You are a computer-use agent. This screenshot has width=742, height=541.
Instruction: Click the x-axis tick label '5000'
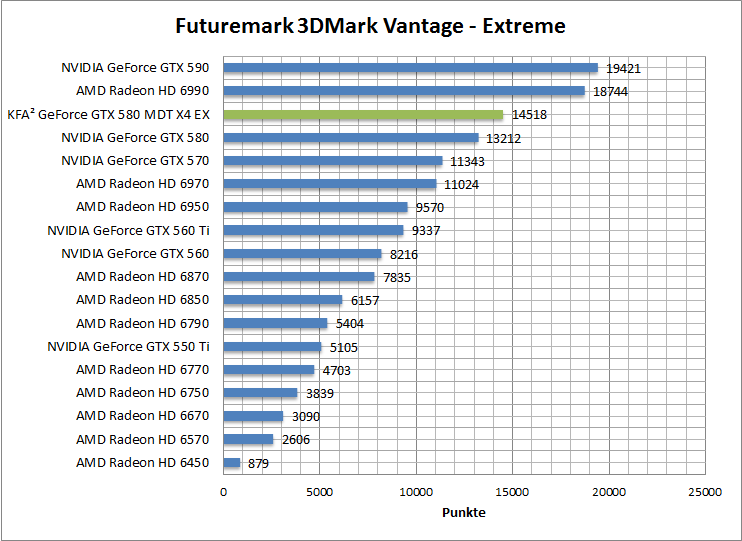click(x=319, y=492)
